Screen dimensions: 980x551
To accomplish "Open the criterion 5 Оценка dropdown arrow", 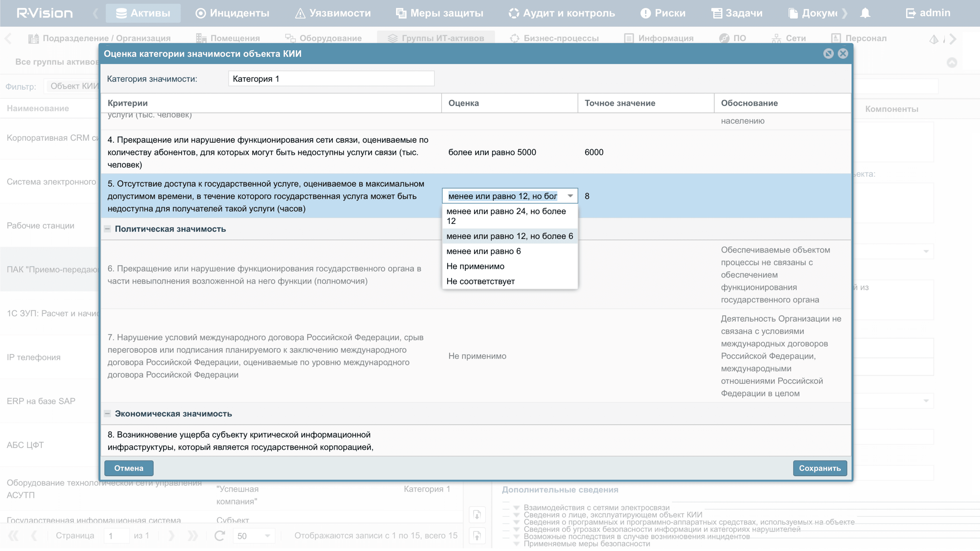I will pyautogui.click(x=570, y=196).
